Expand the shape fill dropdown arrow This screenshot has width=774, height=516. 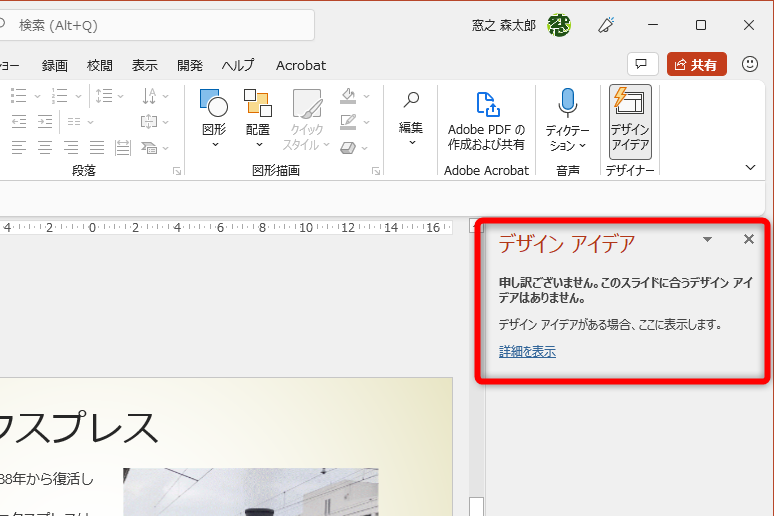tap(366, 96)
